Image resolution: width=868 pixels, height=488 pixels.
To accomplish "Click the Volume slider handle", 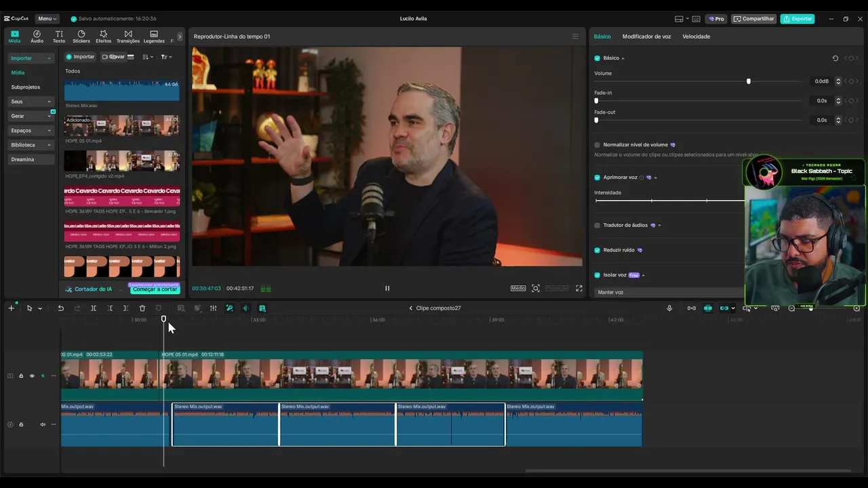I will coord(749,81).
